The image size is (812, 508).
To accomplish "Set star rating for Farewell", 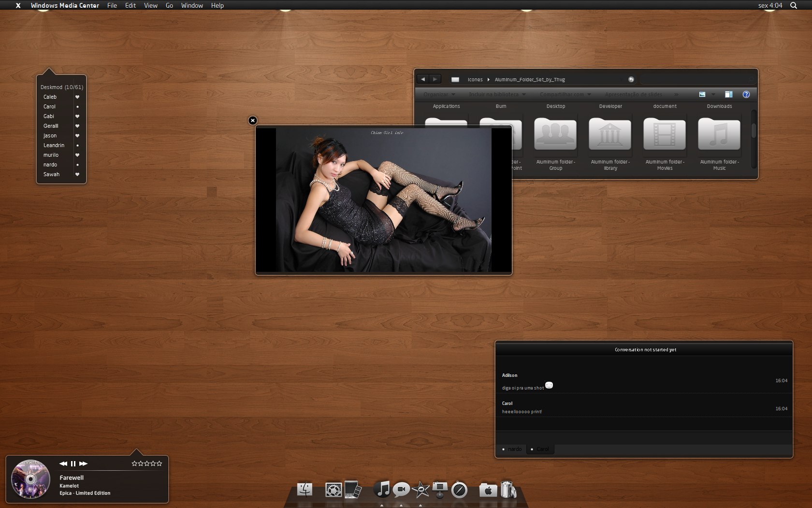I will tap(147, 463).
